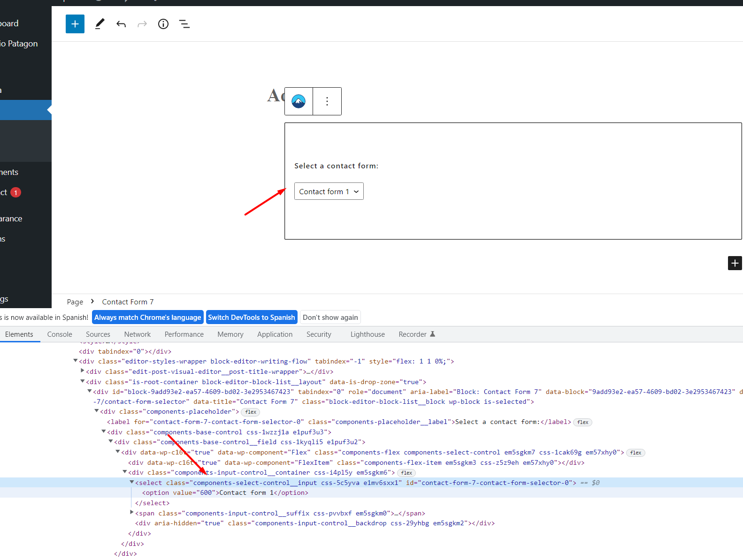
Task: Open the Lighthouse tab
Action: coord(368,334)
